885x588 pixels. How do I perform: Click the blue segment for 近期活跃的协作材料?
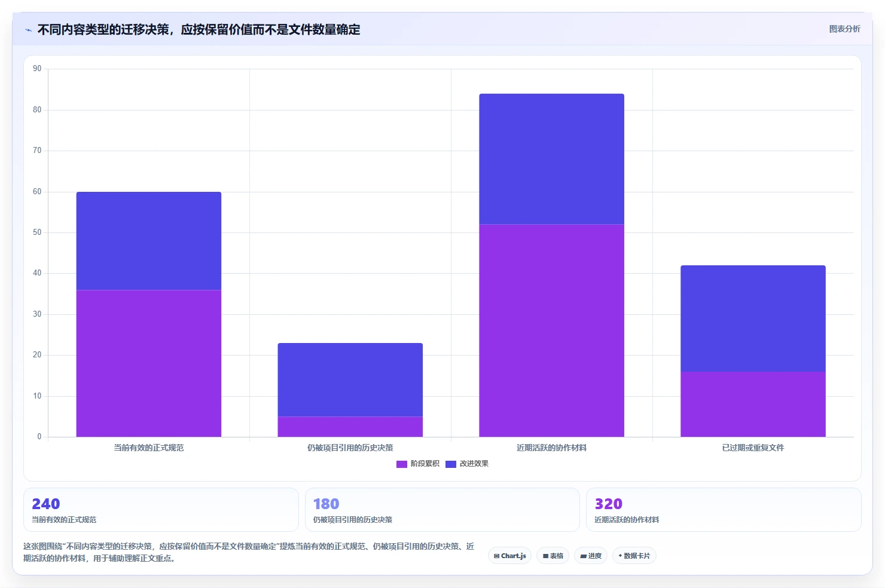[x=551, y=159]
